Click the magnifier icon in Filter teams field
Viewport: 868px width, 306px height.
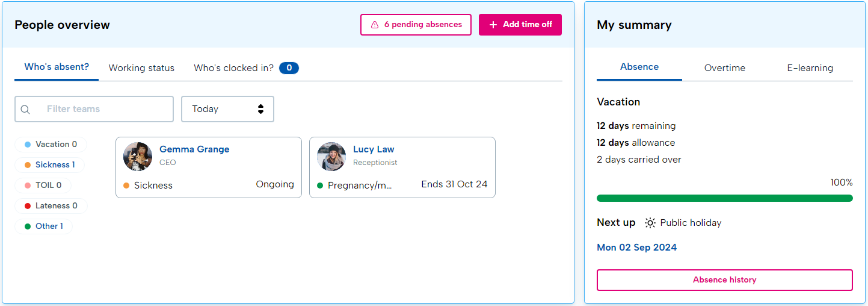click(25, 110)
